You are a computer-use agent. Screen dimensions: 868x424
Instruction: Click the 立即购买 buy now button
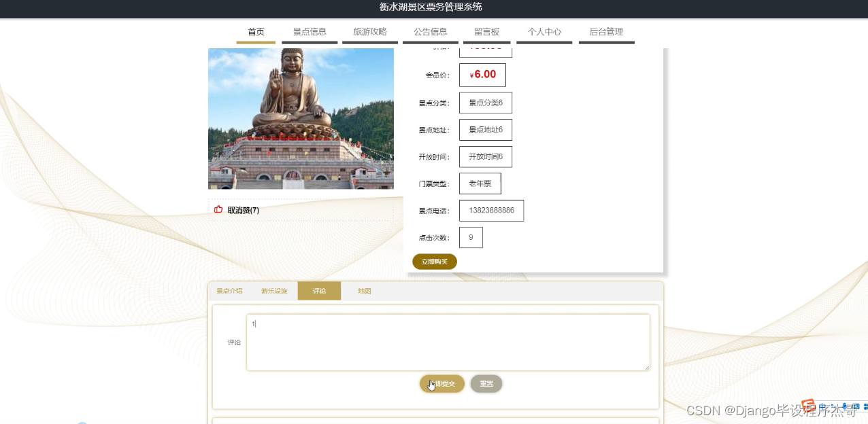(x=434, y=262)
